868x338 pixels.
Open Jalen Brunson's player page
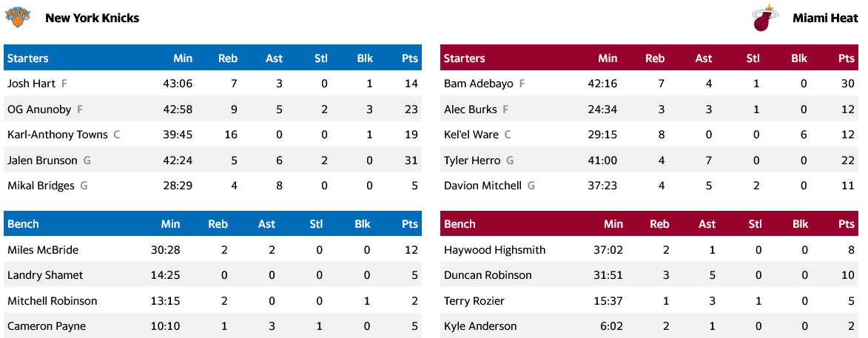pos(42,160)
